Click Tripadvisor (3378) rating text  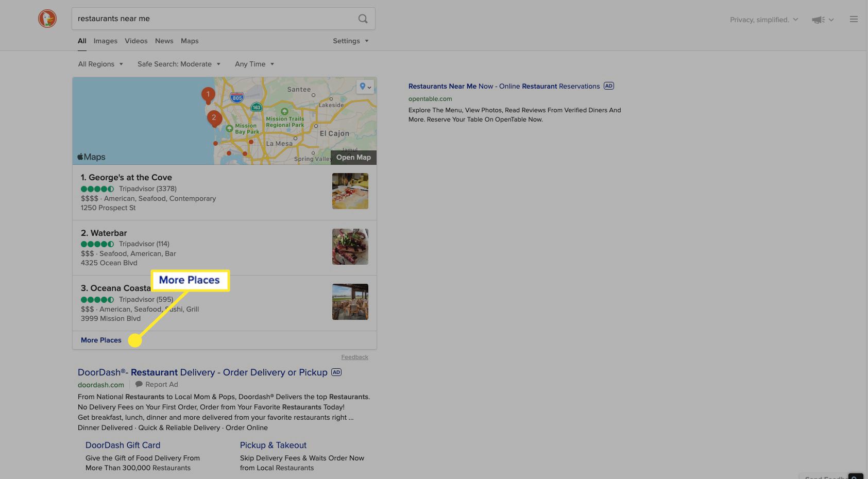coord(148,189)
